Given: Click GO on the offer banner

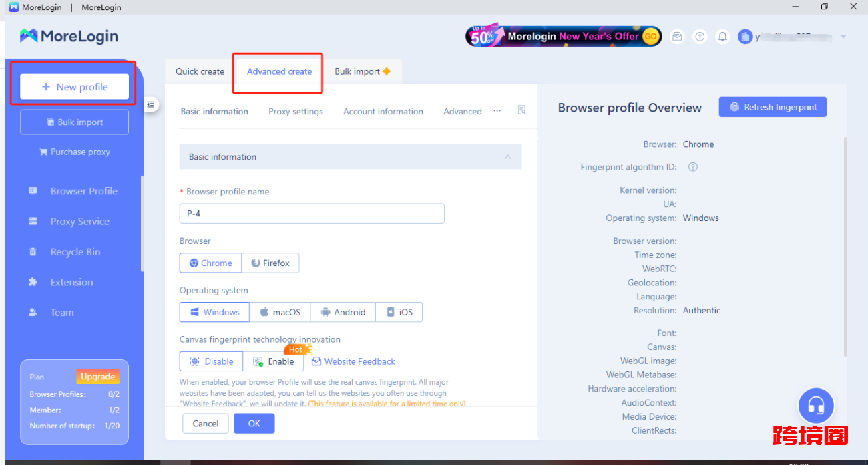Looking at the screenshot, I should pyautogui.click(x=650, y=37).
